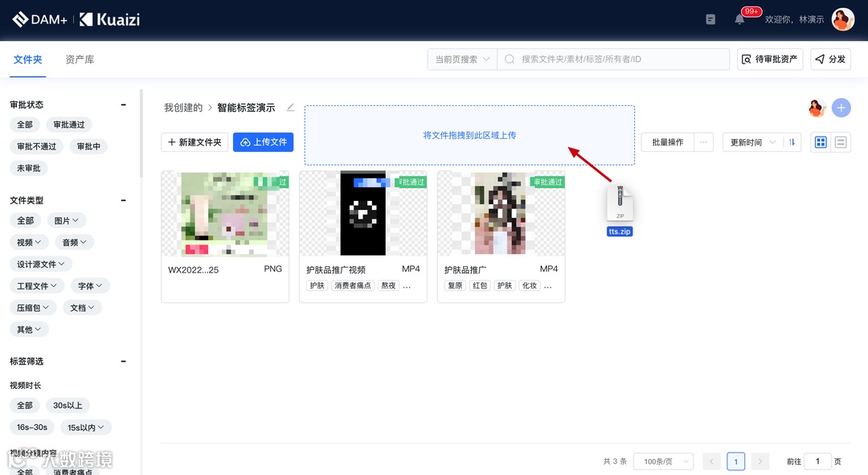The width and height of the screenshot is (868, 475).
Task: Expand the 其他 filter
Action: click(30, 330)
